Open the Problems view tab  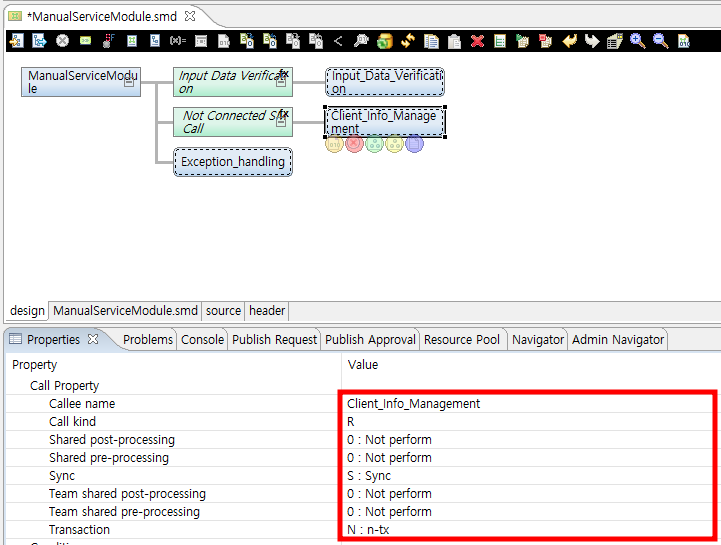(x=148, y=340)
